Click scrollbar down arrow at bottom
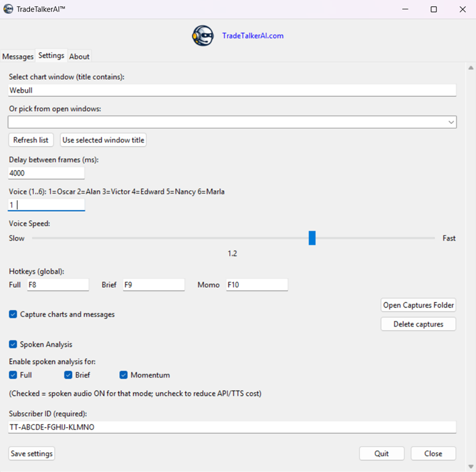The width and height of the screenshot is (476, 472). pyautogui.click(x=470, y=466)
